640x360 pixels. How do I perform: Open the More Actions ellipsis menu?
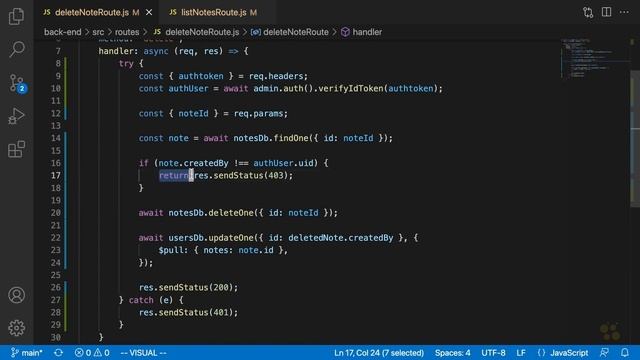[x=624, y=12]
